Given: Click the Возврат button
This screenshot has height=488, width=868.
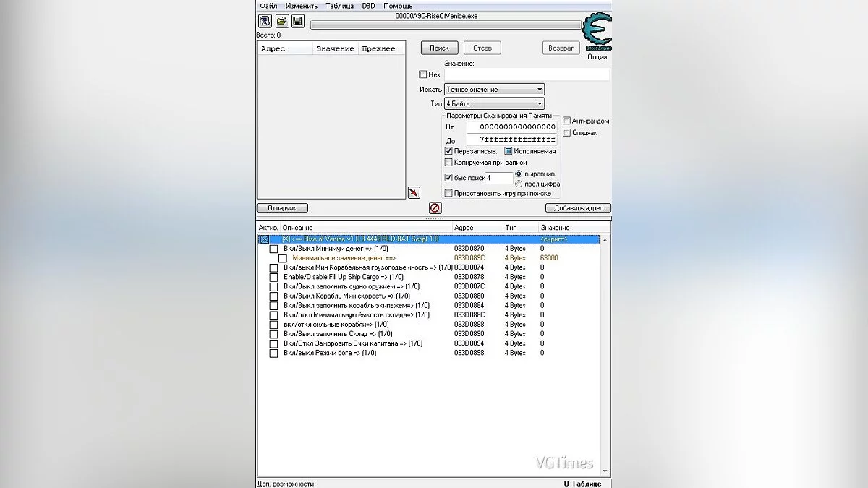Looking at the screenshot, I should [561, 48].
